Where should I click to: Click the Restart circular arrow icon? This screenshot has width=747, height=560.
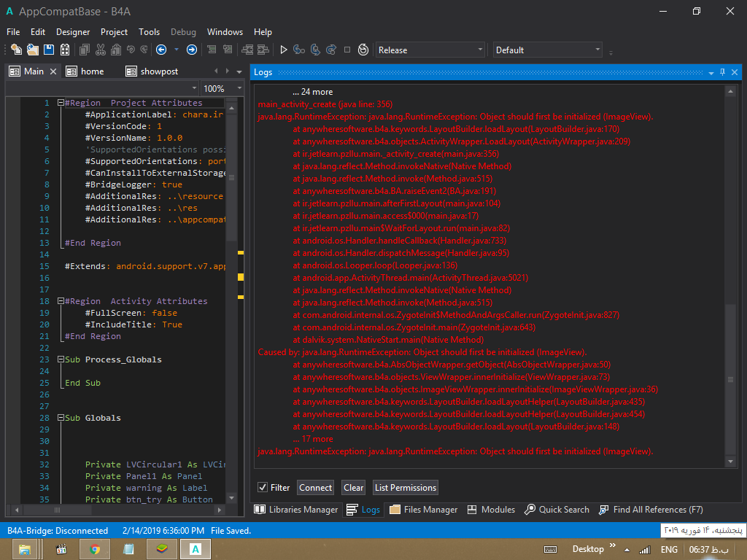click(x=363, y=50)
